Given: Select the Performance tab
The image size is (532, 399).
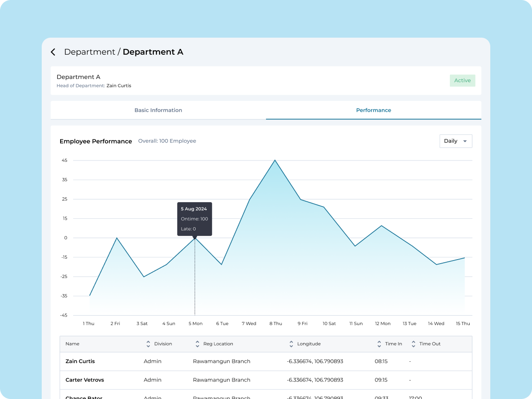Looking at the screenshot, I should click(x=373, y=110).
